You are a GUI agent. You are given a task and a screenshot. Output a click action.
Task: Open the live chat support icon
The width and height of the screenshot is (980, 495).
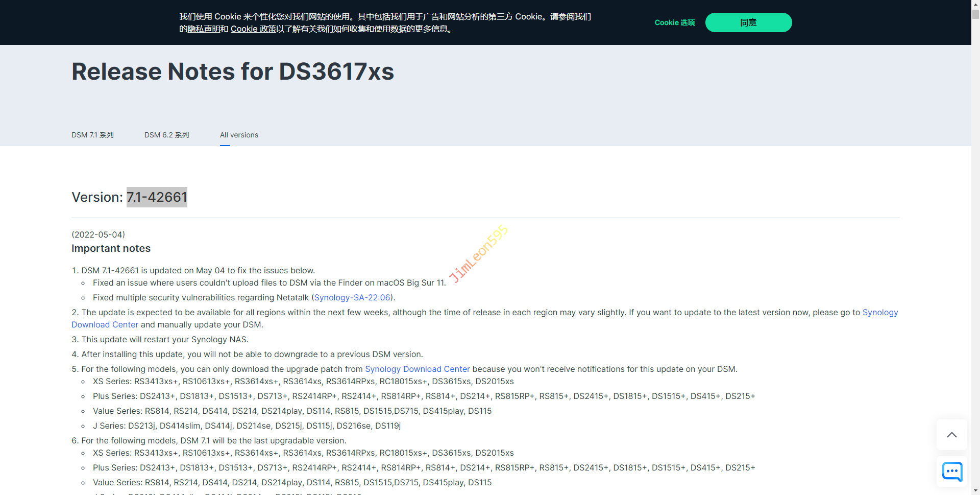(951, 471)
